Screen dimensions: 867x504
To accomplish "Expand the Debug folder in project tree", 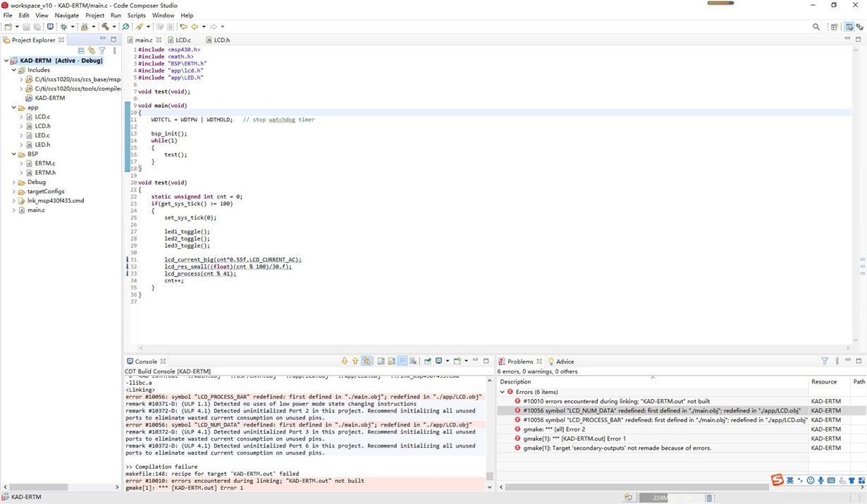I will click(x=14, y=182).
